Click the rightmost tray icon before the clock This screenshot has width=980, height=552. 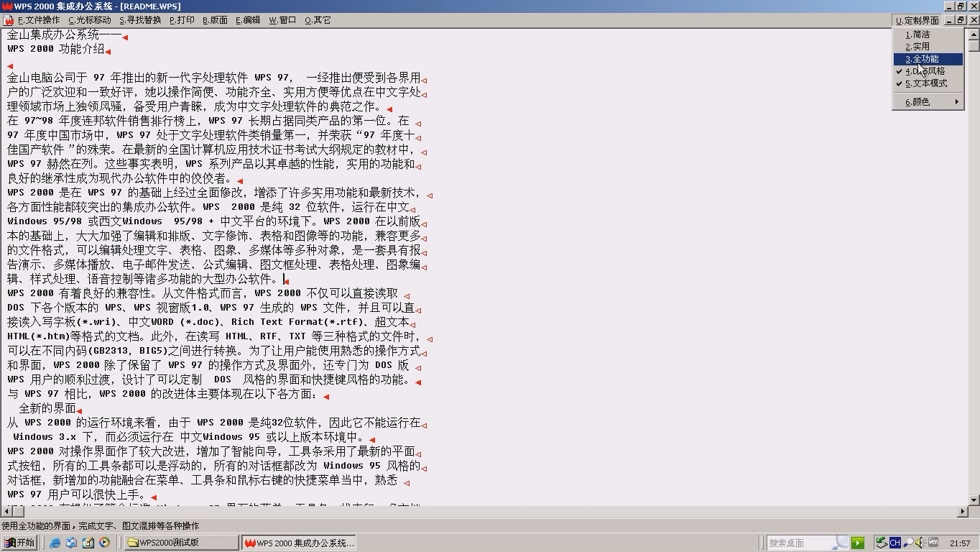(933, 543)
